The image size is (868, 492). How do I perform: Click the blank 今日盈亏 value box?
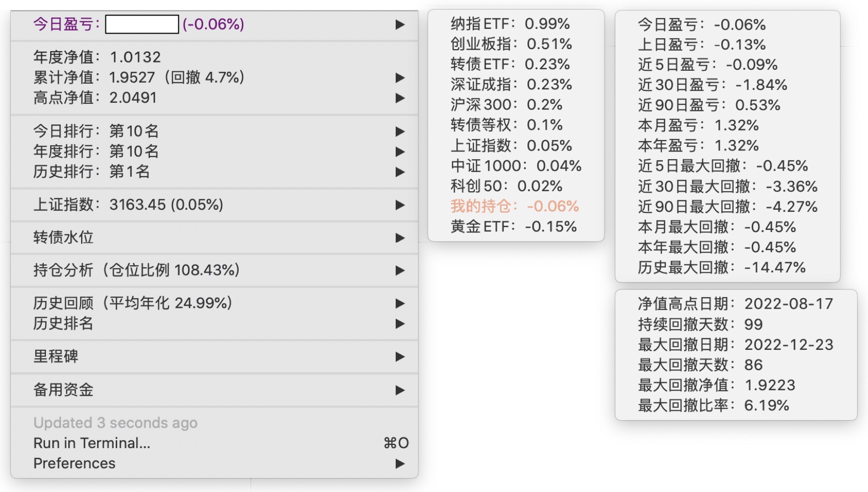point(142,24)
